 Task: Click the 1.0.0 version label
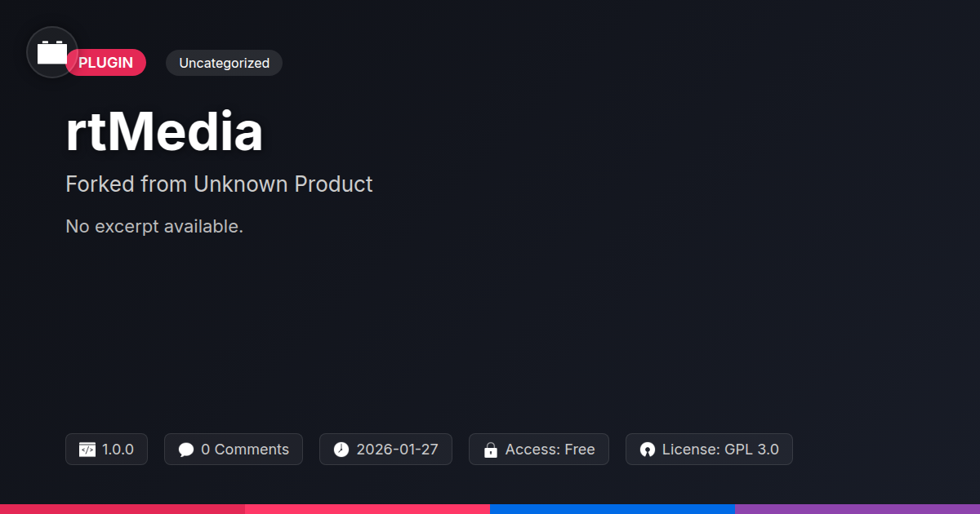tap(118, 450)
